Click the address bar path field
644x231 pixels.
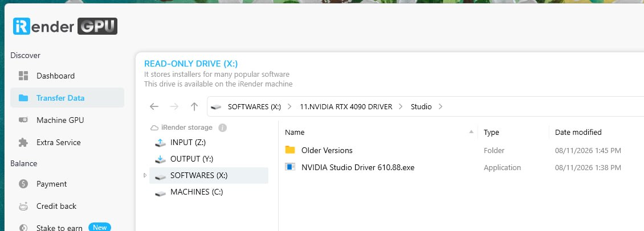point(426,106)
